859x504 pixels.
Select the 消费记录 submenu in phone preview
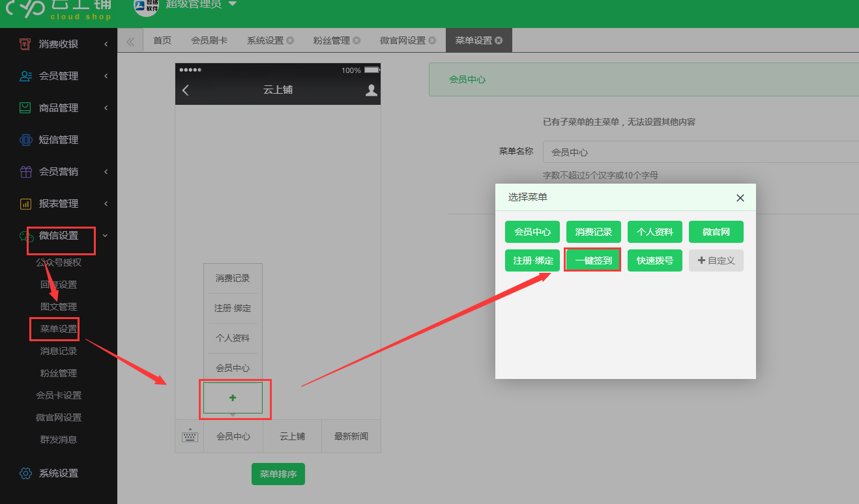pyautogui.click(x=233, y=278)
